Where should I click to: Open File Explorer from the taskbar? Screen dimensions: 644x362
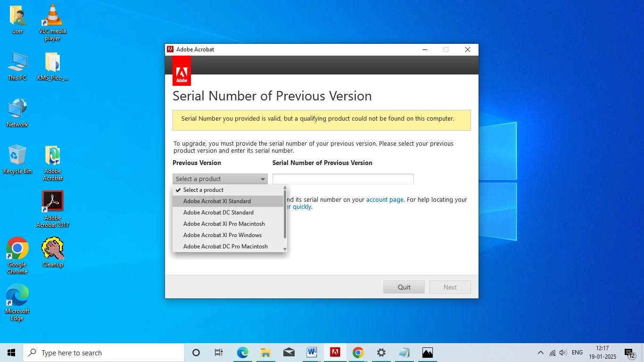265,353
